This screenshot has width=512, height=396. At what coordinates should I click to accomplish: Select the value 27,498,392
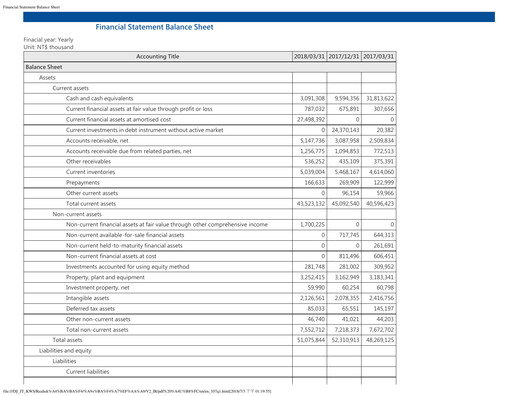pos(311,119)
